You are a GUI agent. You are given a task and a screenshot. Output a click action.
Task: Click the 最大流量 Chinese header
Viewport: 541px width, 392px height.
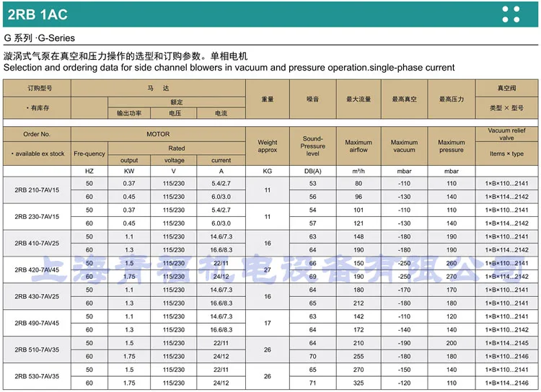click(359, 99)
